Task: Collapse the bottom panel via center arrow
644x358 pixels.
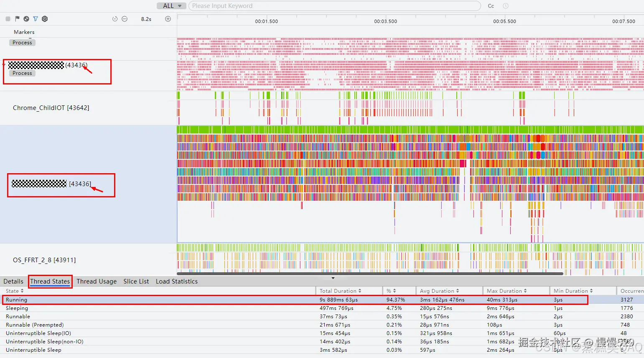Action: (333, 278)
